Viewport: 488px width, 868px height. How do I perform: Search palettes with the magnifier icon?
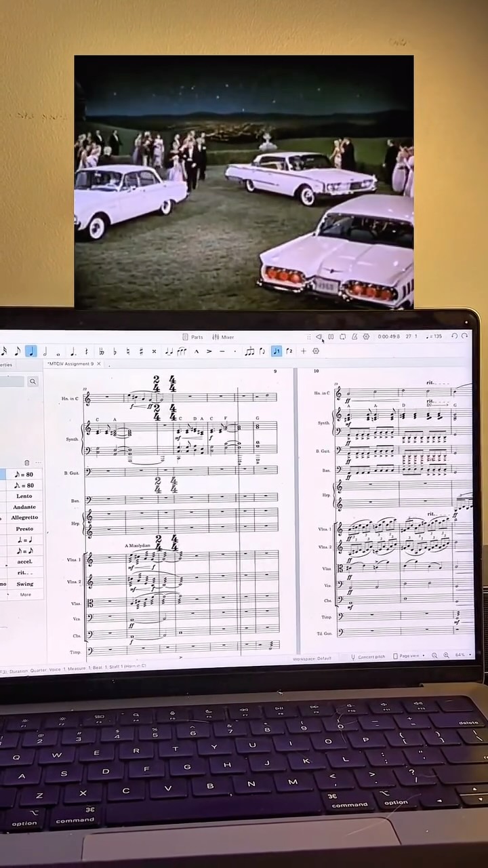coord(33,382)
